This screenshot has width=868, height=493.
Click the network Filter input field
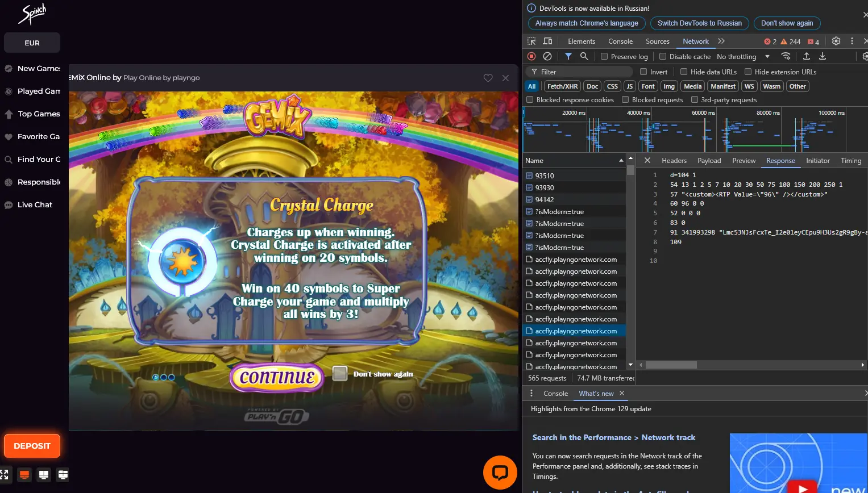[579, 72]
